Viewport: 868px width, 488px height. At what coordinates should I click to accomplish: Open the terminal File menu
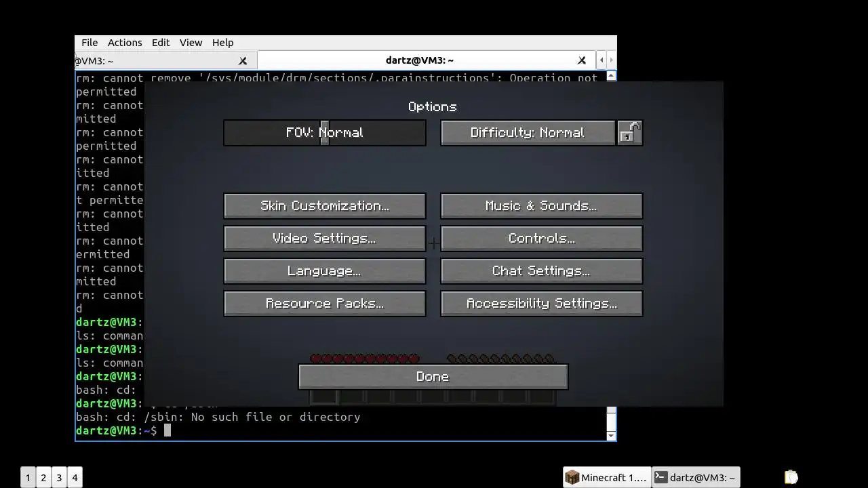pyautogui.click(x=90, y=43)
